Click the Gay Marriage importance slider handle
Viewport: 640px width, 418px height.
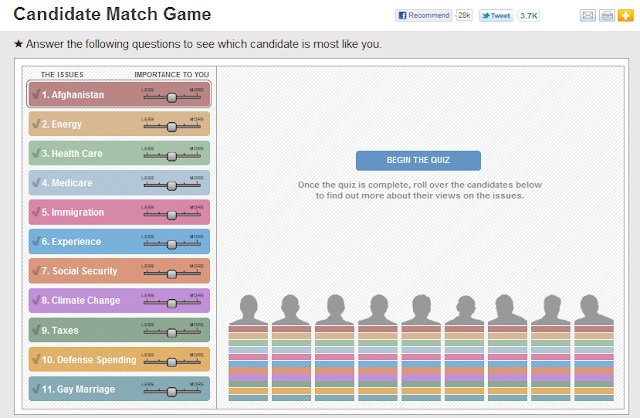click(x=172, y=390)
